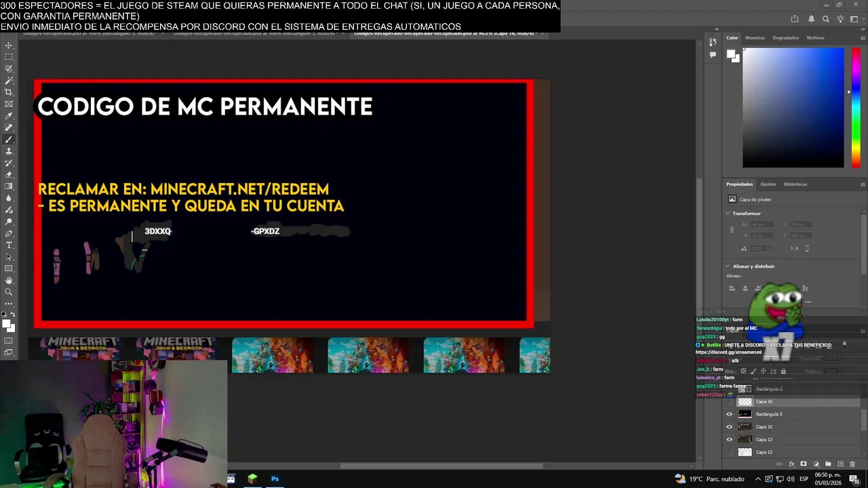Delete the selected layer
The image size is (868, 488).
point(852,464)
